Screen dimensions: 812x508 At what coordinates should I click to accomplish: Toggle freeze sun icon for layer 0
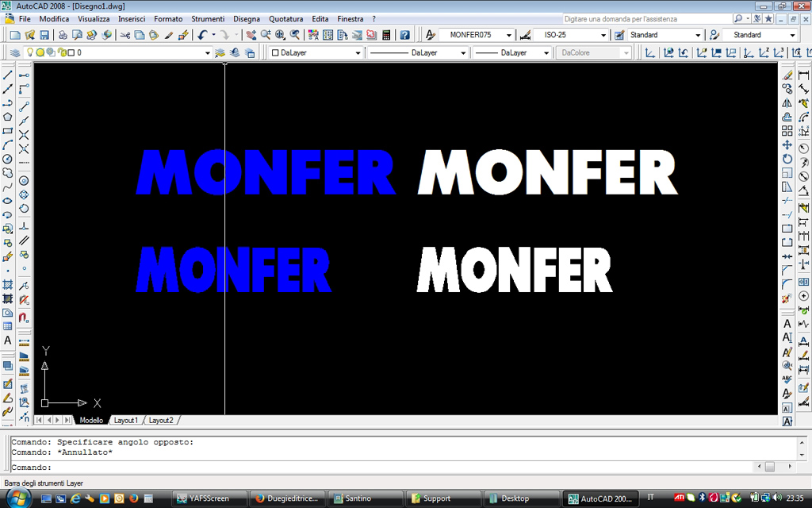click(40, 52)
